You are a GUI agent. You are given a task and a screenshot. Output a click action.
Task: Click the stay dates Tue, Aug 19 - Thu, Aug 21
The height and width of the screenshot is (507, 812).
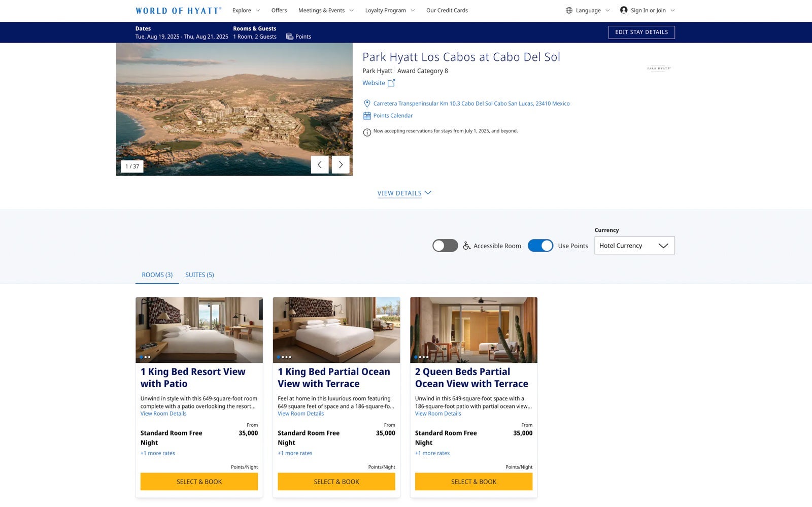tap(182, 37)
